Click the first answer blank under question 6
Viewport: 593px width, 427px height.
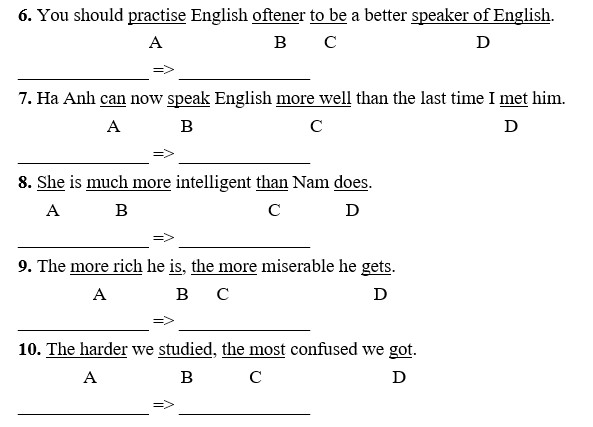[84, 79]
